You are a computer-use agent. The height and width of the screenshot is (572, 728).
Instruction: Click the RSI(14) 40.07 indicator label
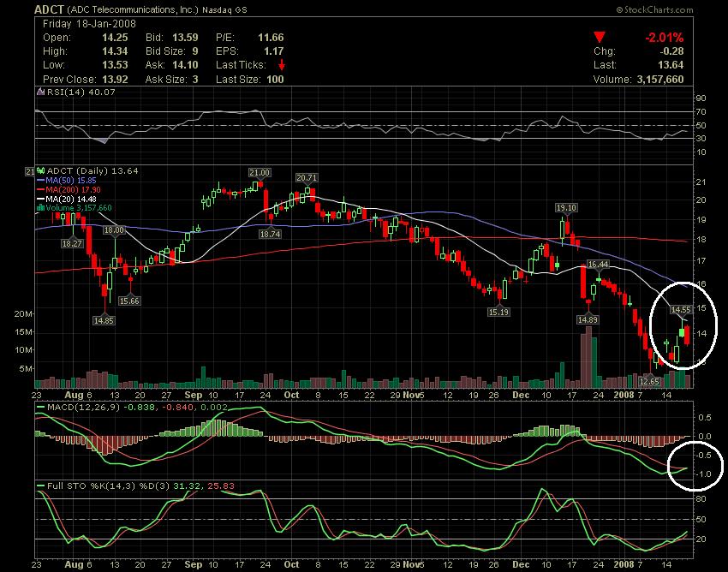tap(81, 92)
